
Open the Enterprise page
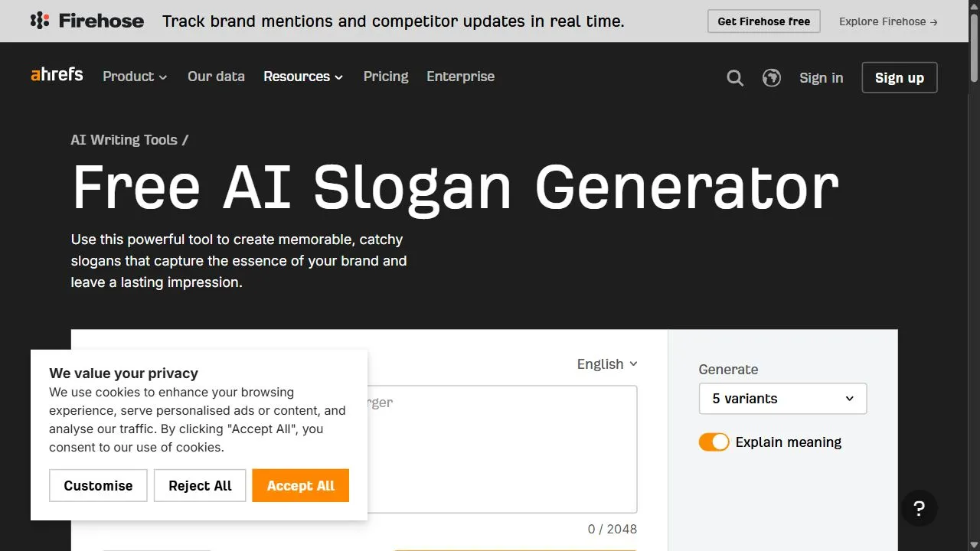point(460,77)
